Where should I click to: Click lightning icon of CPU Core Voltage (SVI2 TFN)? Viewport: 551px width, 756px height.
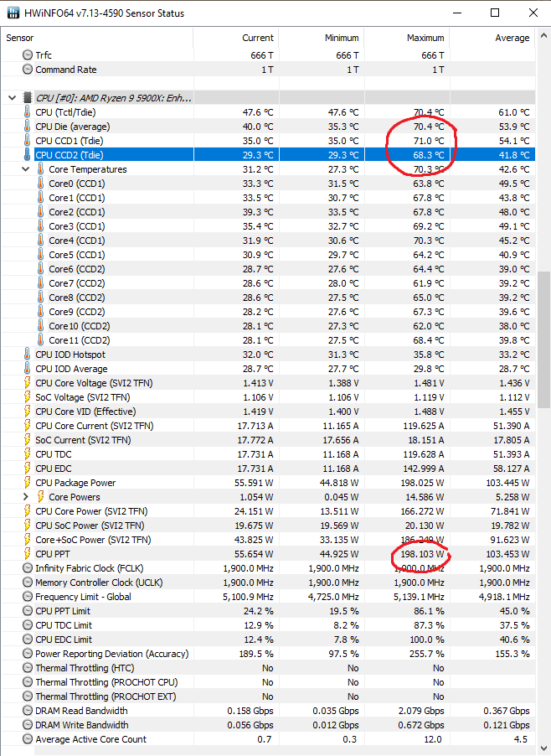[28, 383]
